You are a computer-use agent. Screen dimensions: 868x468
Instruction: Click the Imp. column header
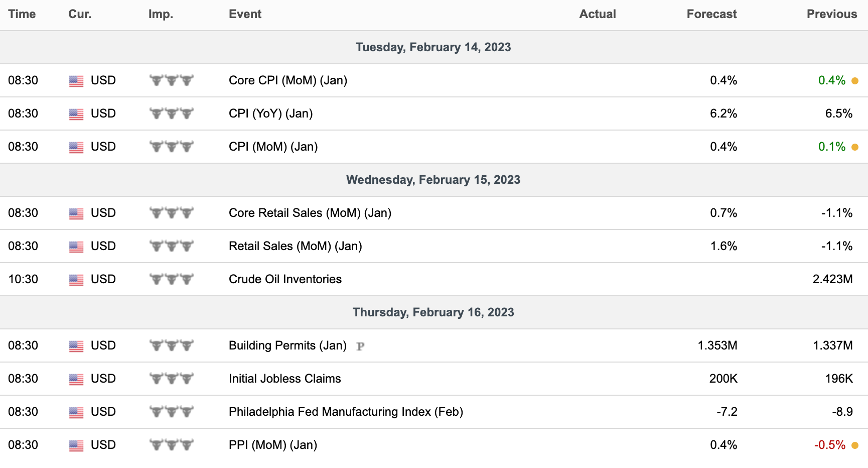click(161, 14)
